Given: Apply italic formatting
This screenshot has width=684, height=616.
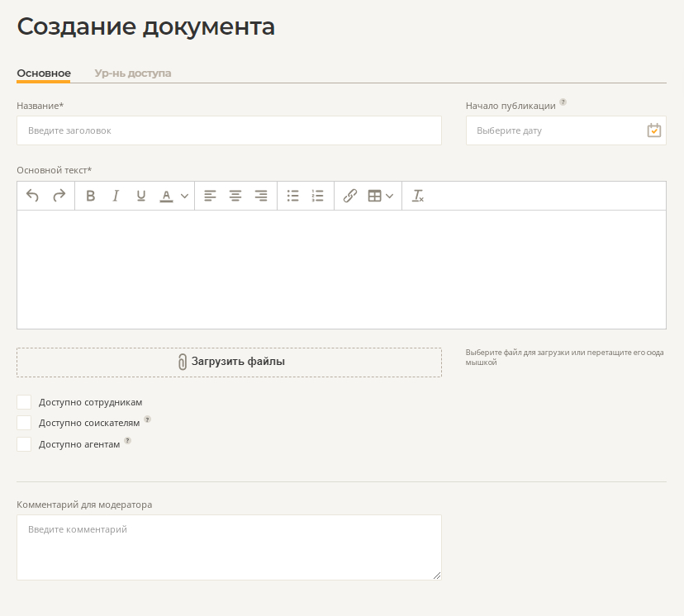Looking at the screenshot, I should pos(116,196).
